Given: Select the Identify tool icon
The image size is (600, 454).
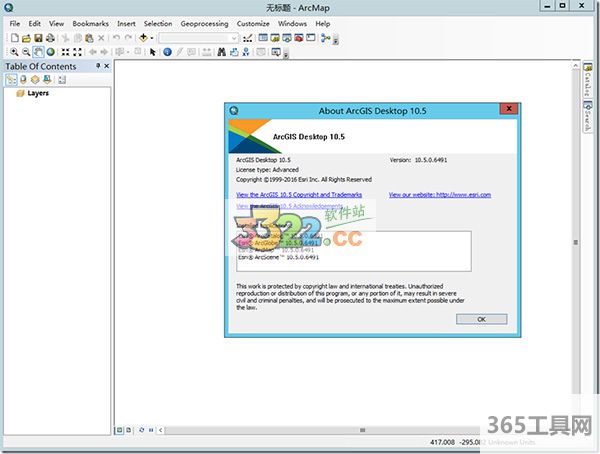Looking at the screenshot, I should (x=167, y=52).
